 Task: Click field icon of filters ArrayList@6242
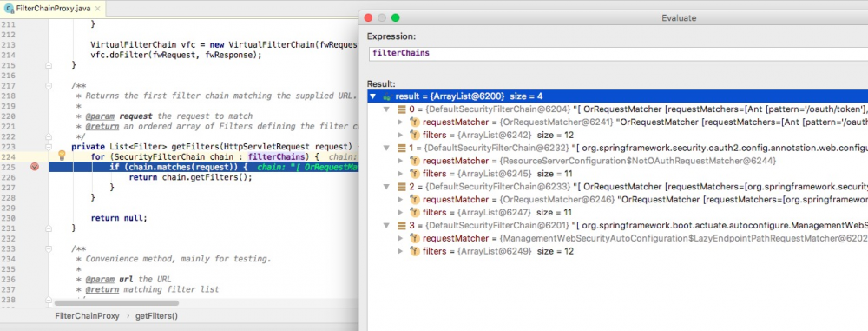pyautogui.click(x=414, y=135)
